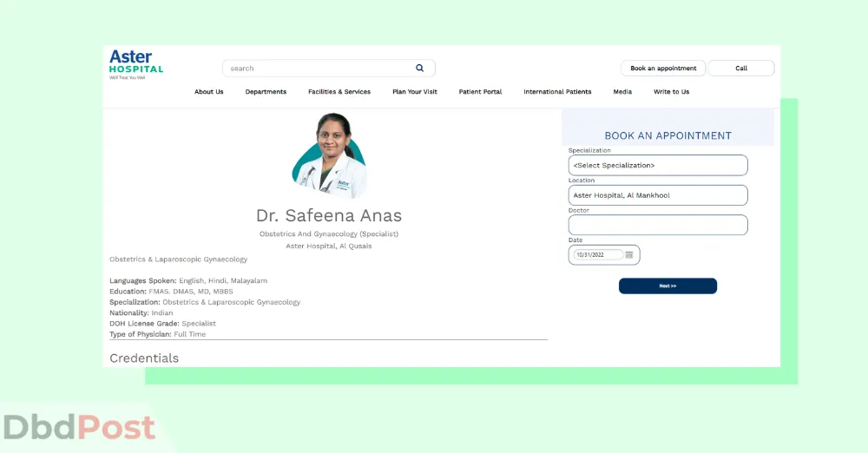The width and height of the screenshot is (868, 453).
Task: Click the magnifier search icon
Action: tap(419, 68)
